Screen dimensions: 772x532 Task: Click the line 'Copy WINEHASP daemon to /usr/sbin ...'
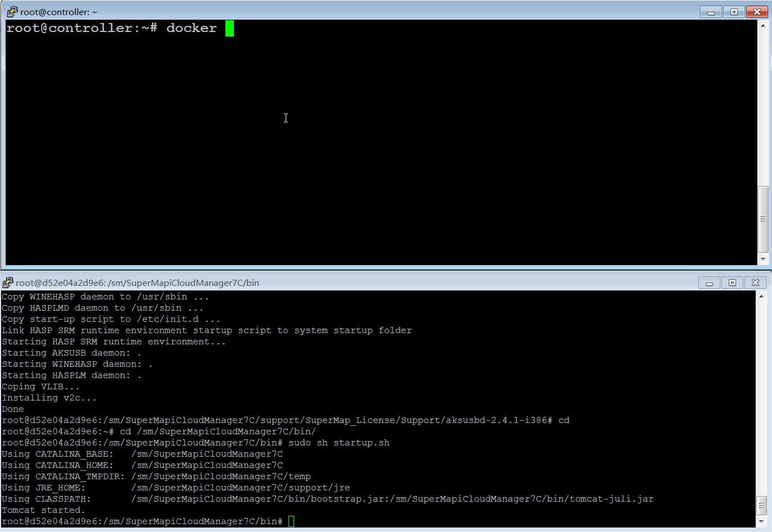tap(105, 297)
